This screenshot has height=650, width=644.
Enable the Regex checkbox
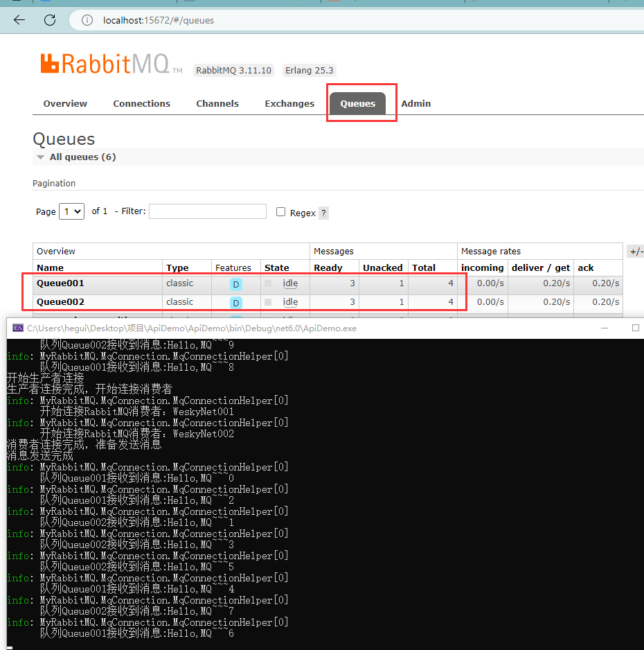280,212
